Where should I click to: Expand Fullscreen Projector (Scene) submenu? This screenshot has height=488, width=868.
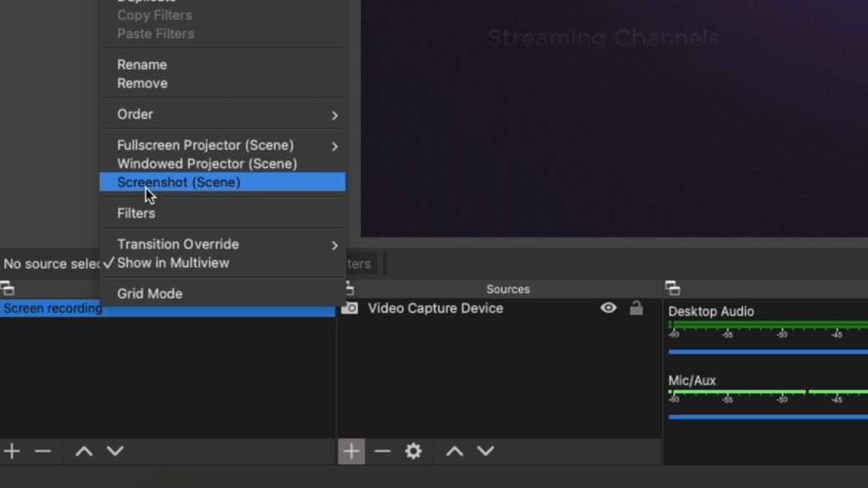[223, 146]
